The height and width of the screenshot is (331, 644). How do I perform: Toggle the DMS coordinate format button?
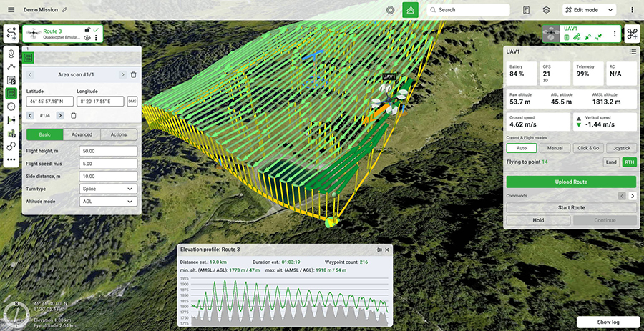[132, 102]
